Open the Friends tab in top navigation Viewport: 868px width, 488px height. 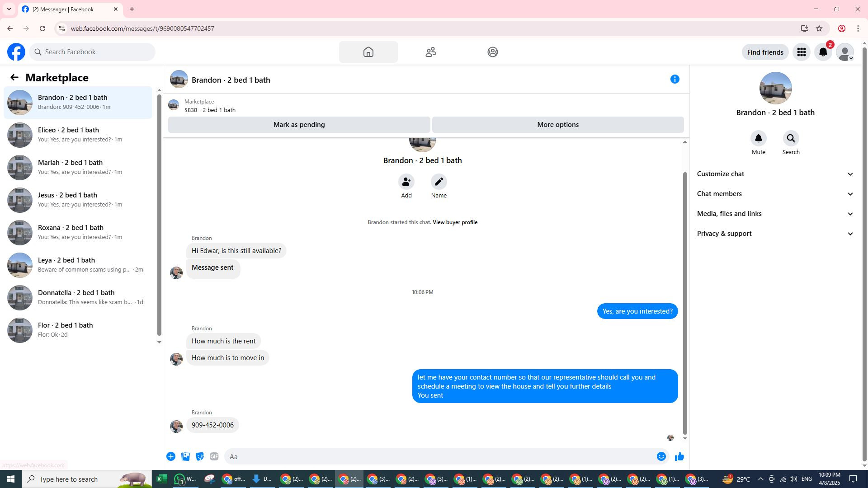click(x=430, y=52)
